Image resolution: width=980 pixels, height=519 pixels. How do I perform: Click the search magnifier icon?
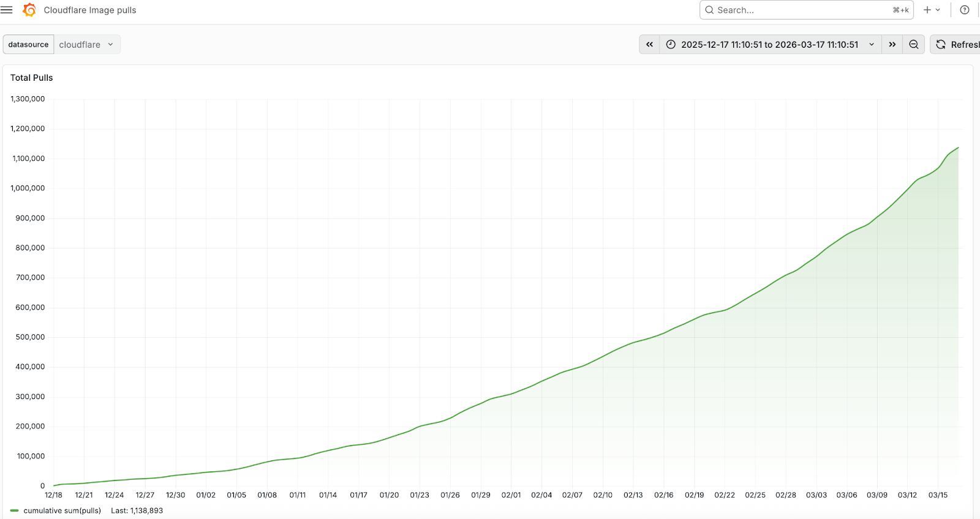click(709, 10)
